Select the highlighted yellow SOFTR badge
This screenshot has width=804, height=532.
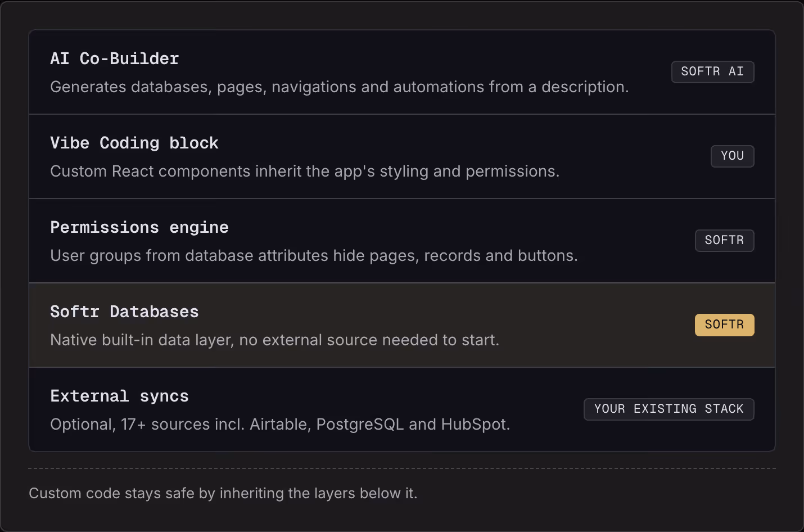point(724,324)
